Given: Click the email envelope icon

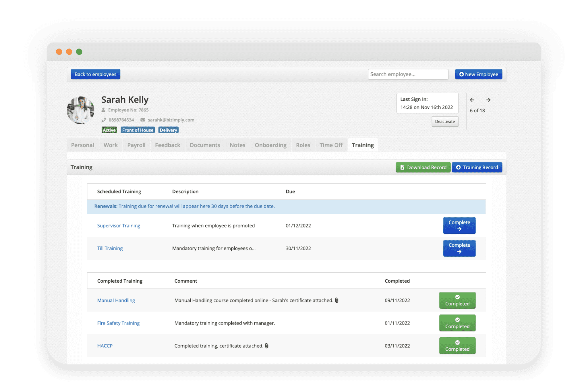Looking at the screenshot, I should tap(143, 120).
